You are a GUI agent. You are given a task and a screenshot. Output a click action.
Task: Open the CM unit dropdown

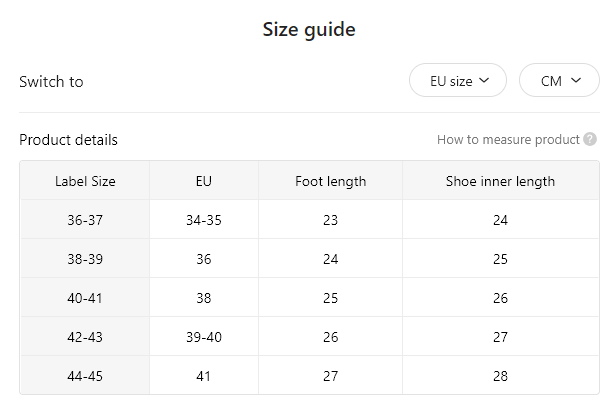[560, 80]
